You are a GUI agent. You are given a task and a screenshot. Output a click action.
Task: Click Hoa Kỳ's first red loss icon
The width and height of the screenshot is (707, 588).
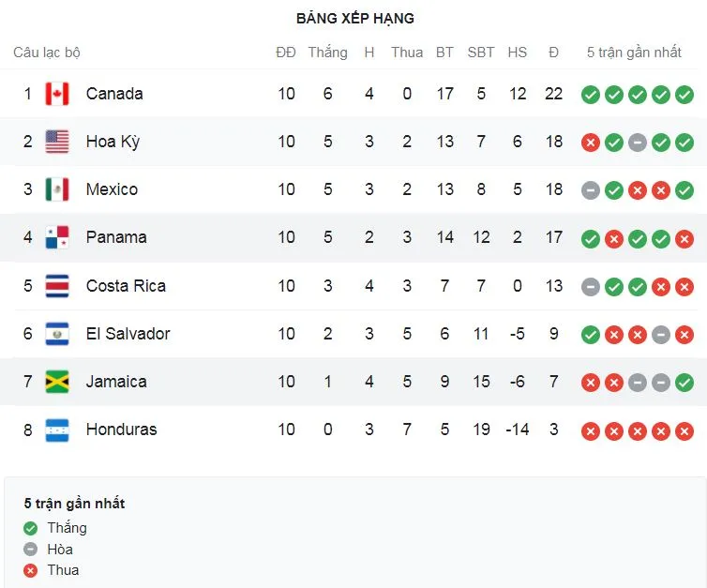(591, 143)
